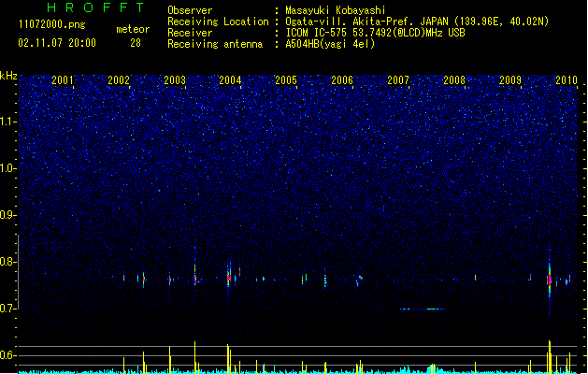Viewport: 588px width, 374px height.
Task: Click the 2003 time axis label
Action: click(x=175, y=79)
